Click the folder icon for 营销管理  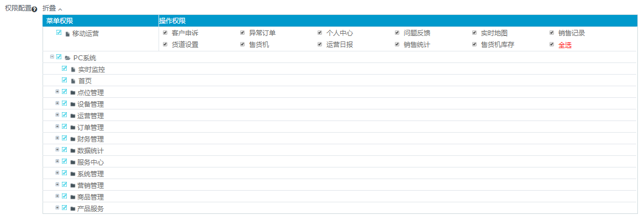pyautogui.click(x=73, y=186)
